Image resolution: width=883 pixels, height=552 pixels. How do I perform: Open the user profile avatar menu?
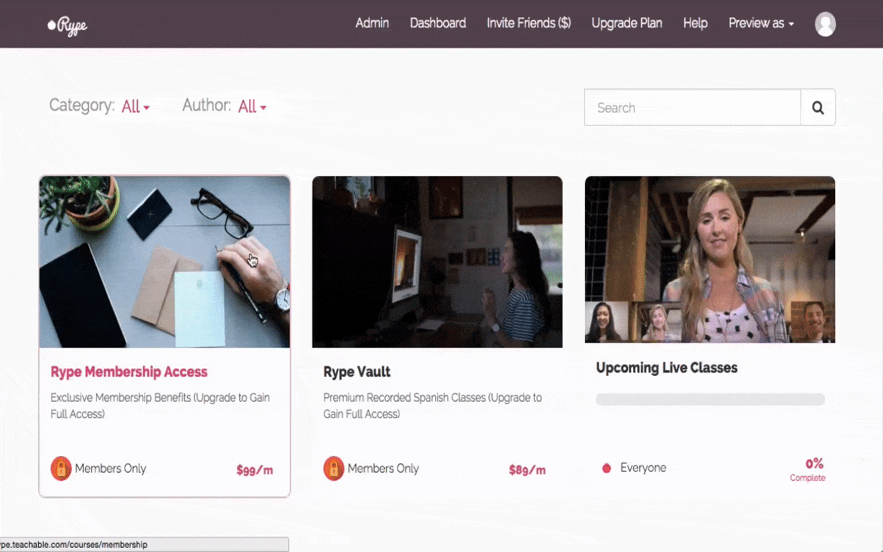[x=825, y=24]
